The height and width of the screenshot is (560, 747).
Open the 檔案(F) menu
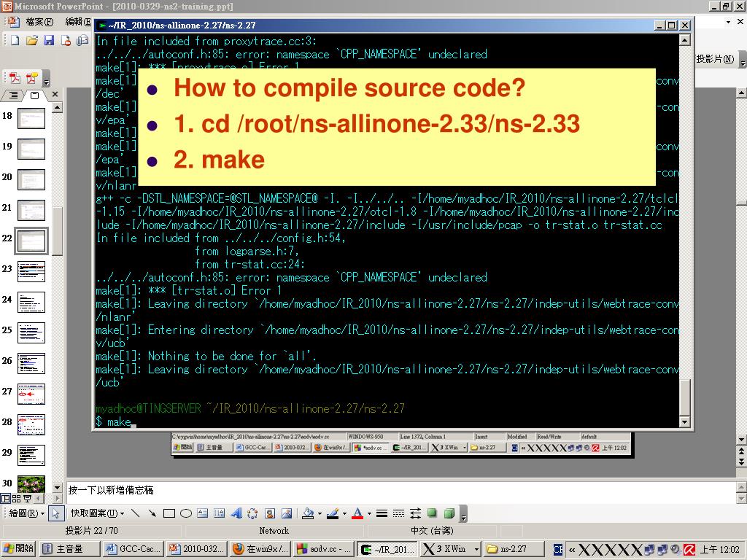click(39, 21)
